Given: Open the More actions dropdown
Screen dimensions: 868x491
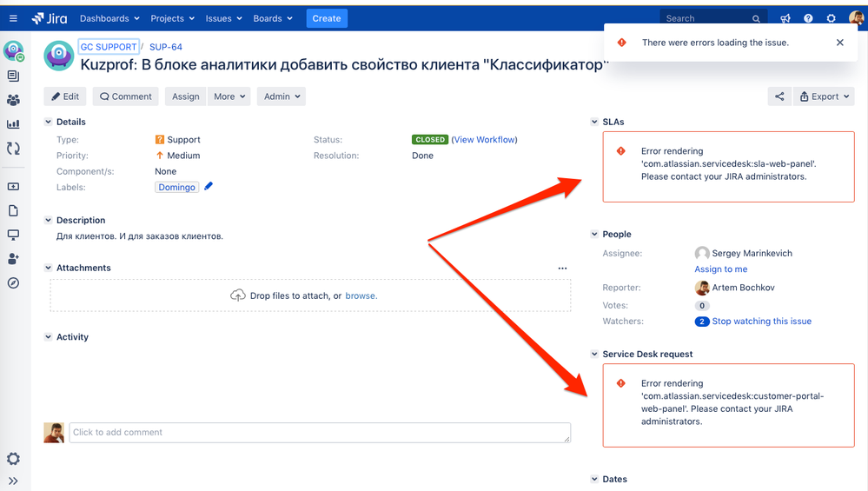Looking at the screenshot, I should click(229, 96).
